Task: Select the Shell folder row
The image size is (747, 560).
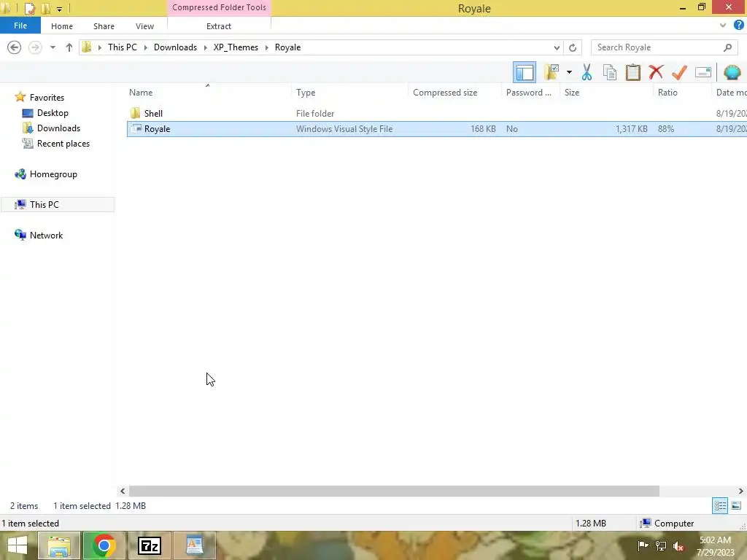Action: (x=437, y=113)
